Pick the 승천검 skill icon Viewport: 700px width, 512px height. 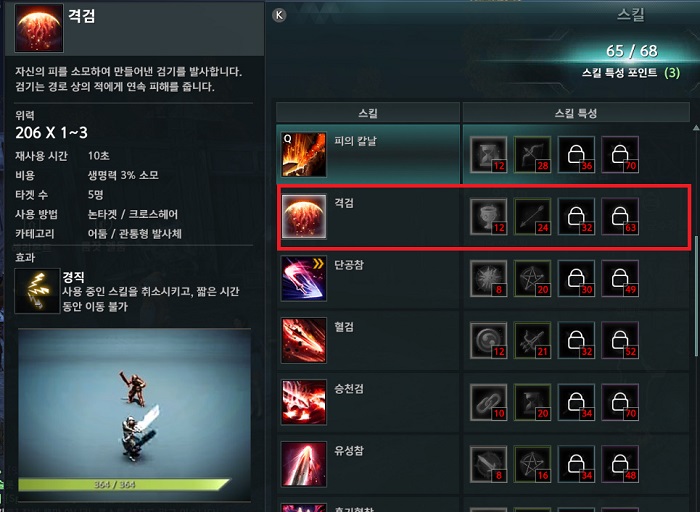[x=304, y=402]
